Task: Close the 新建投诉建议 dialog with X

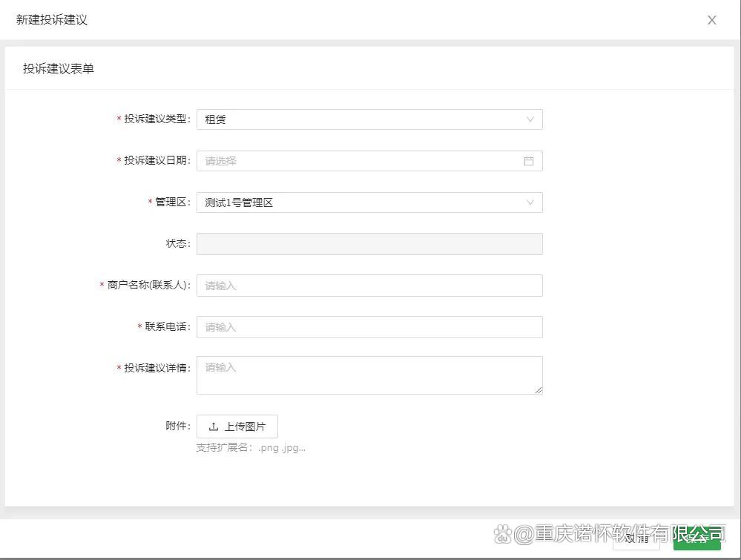Action: click(711, 20)
